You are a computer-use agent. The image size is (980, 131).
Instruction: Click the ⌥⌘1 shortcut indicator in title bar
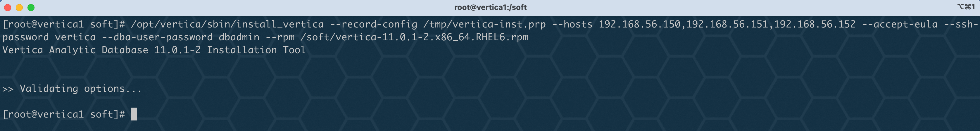point(966,7)
